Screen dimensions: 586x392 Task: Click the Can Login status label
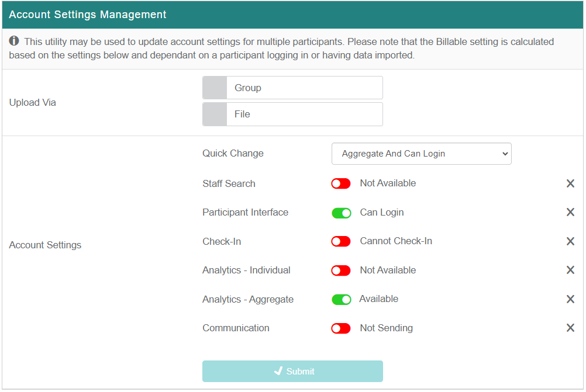coord(382,212)
